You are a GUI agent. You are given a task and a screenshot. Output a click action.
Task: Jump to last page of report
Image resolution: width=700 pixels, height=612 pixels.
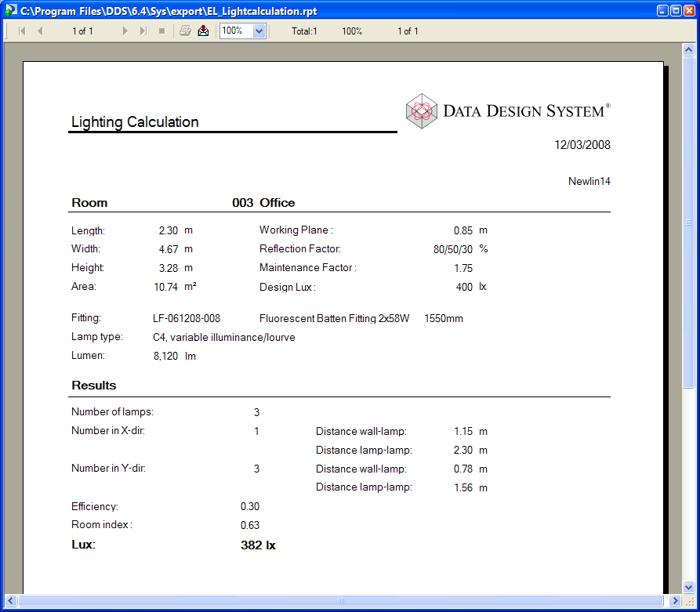(x=143, y=31)
